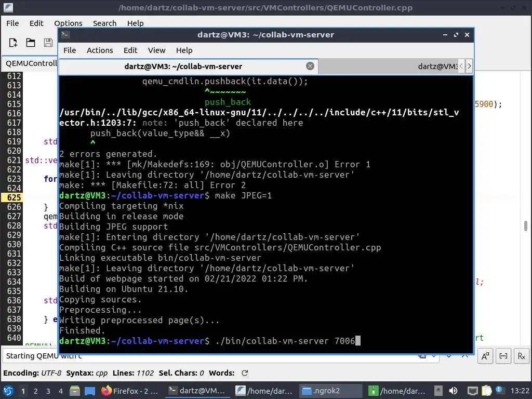Click the refresh word count icon
532x399 pixels.
coord(245,373)
